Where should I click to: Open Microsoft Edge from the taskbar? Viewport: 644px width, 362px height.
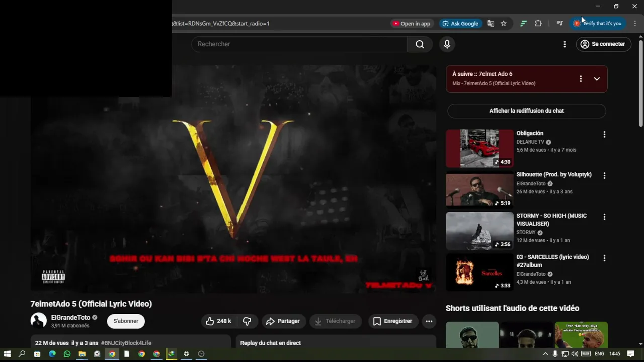[x=52, y=354]
